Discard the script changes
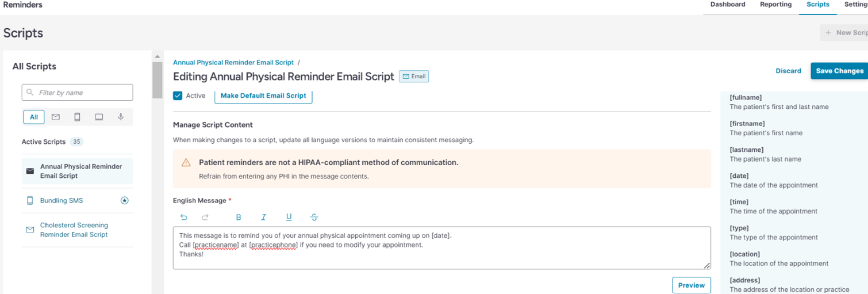 [x=788, y=71]
